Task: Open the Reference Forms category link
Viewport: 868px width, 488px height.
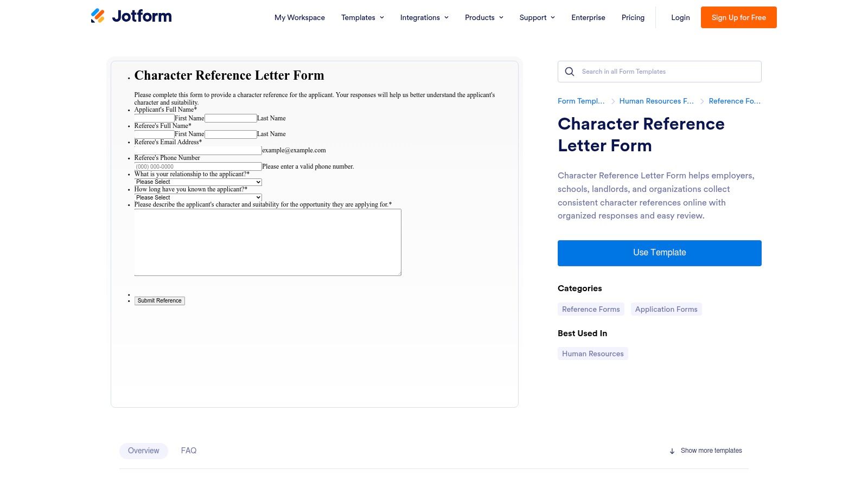Action: coord(591,309)
